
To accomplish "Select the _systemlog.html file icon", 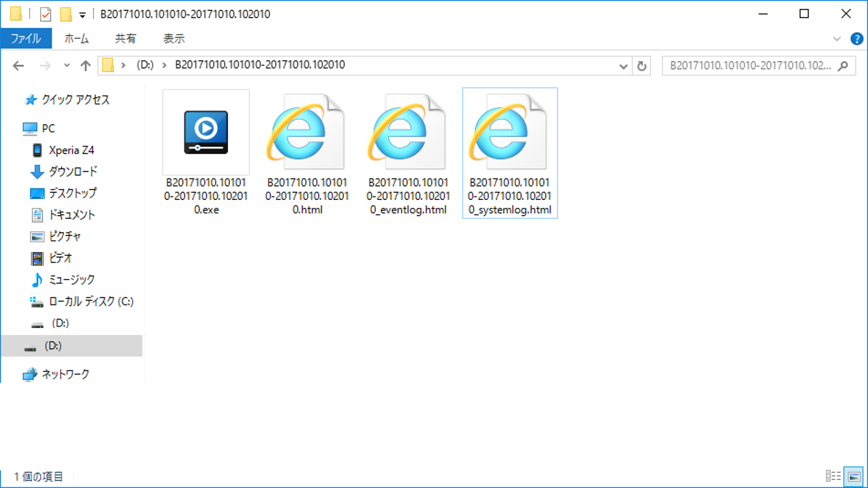I will pos(510,132).
